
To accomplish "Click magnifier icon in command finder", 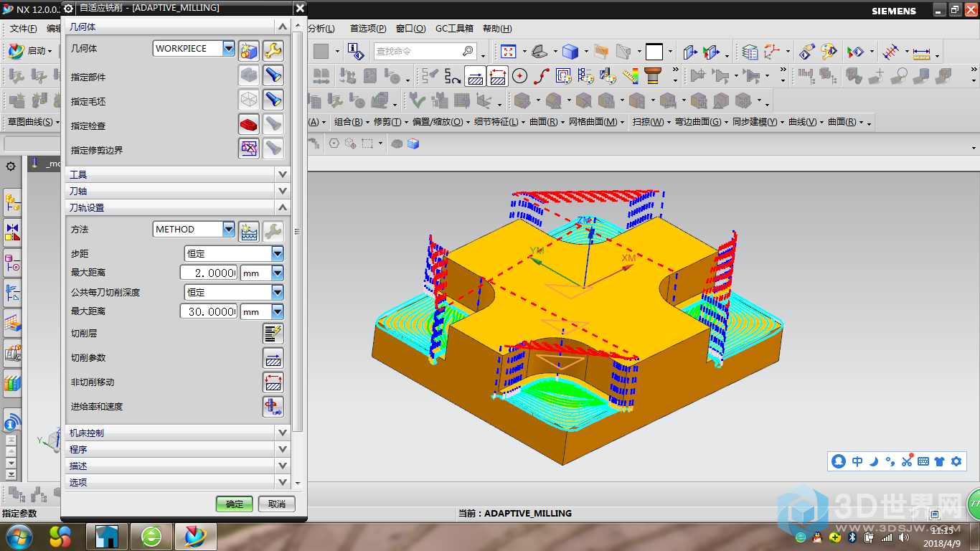I will click(x=467, y=51).
